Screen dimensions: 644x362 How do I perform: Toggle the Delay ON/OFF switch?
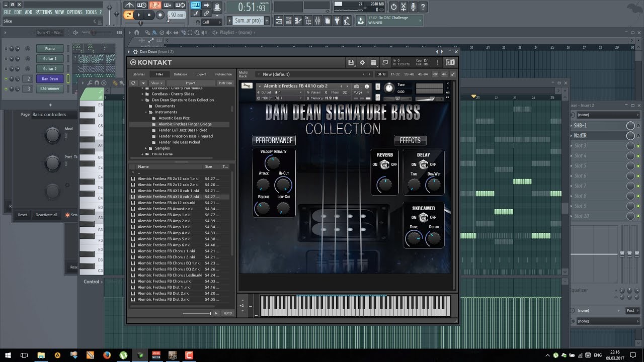point(424,164)
